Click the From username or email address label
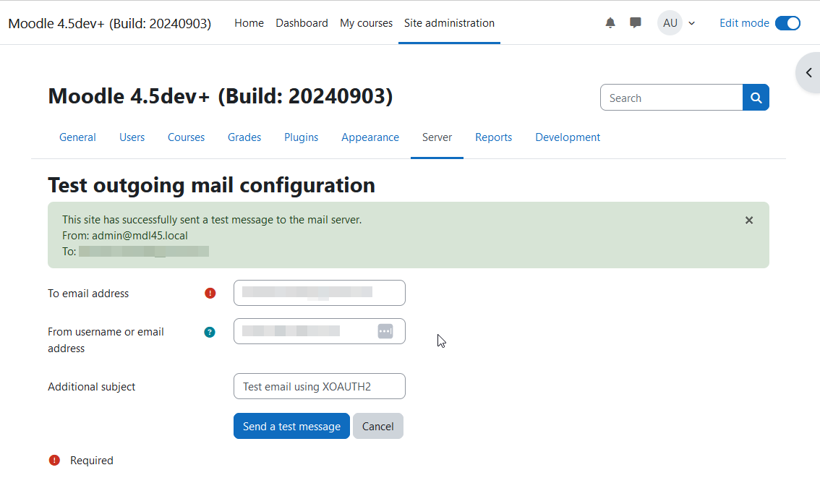The width and height of the screenshot is (820, 504). [106, 340]
